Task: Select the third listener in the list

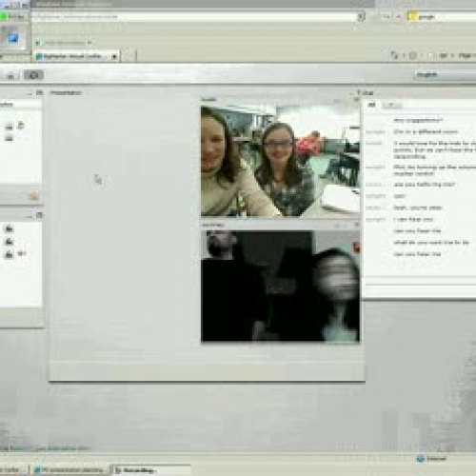Action: click(x=10, y=254)
